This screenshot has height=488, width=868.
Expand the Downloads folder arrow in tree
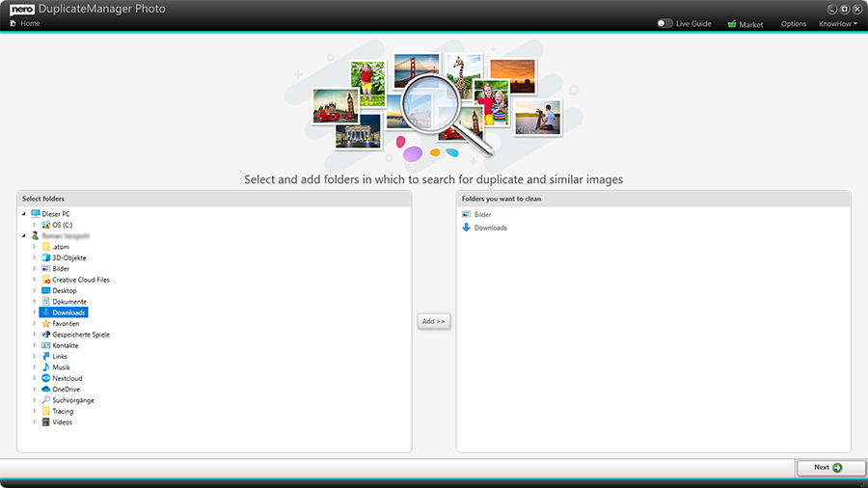(35, 312)
